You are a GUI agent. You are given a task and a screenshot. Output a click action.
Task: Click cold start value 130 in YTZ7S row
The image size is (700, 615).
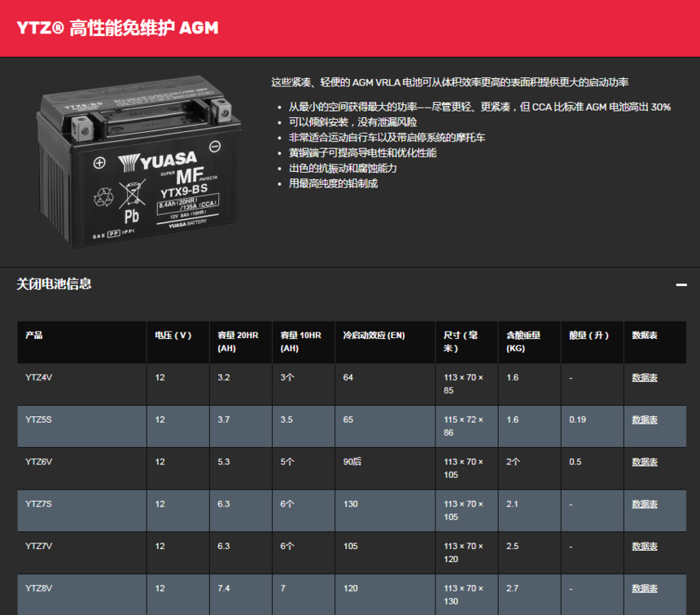point(351,503)
